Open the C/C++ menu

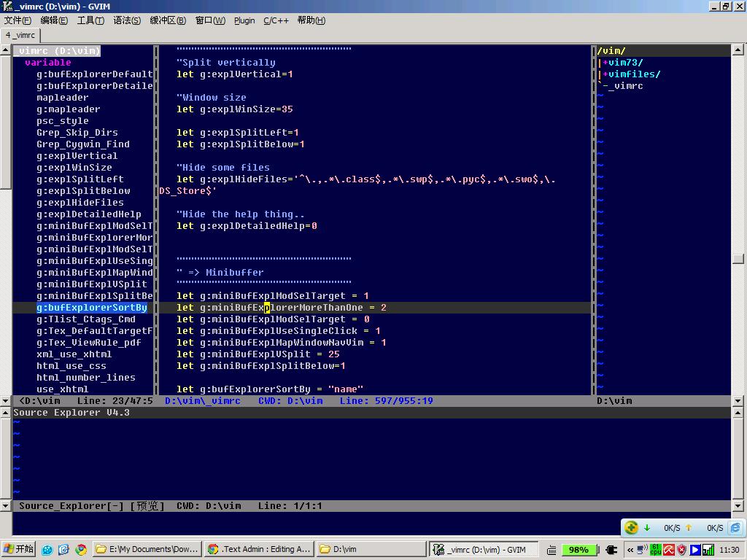point(276,20)
